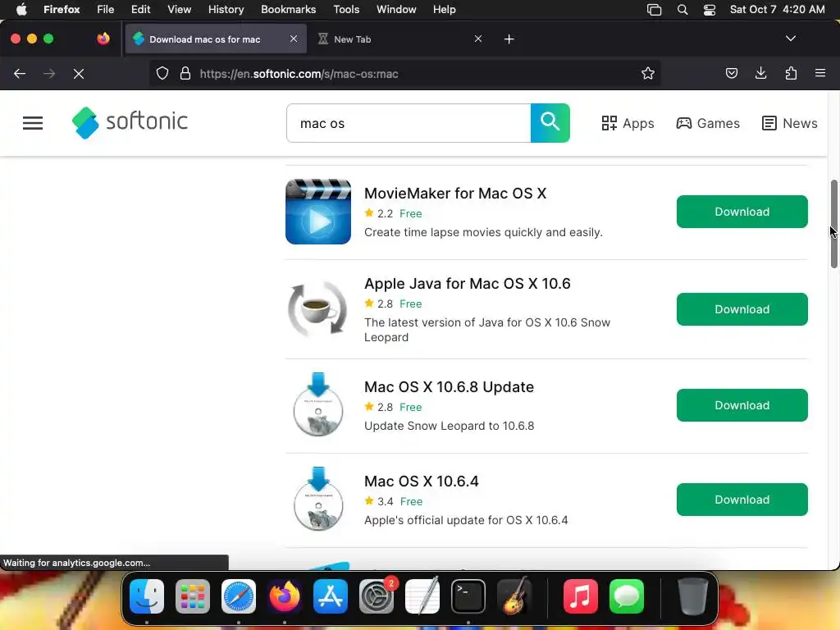Open the History menu
840x630 pixels.
(x=226, y=10)
